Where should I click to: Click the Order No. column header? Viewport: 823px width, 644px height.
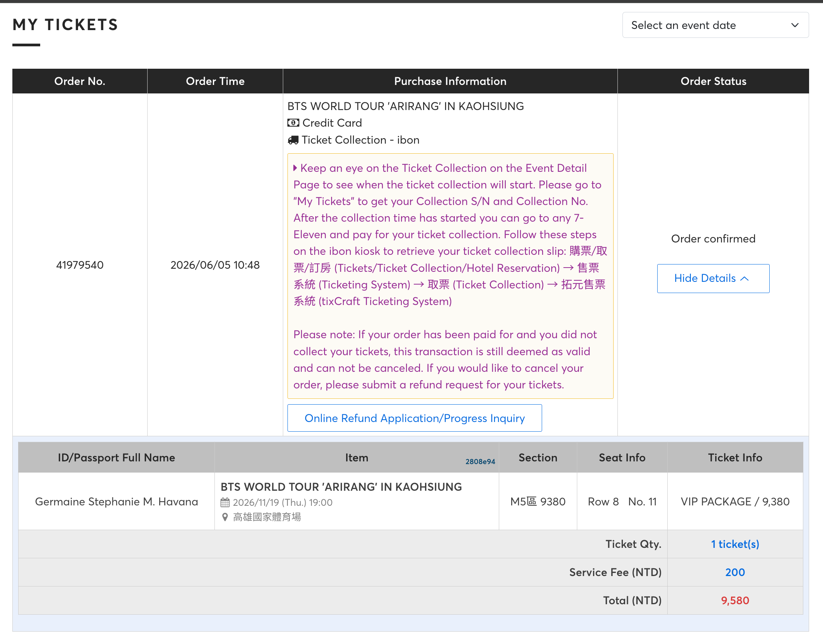click(80, 81)
